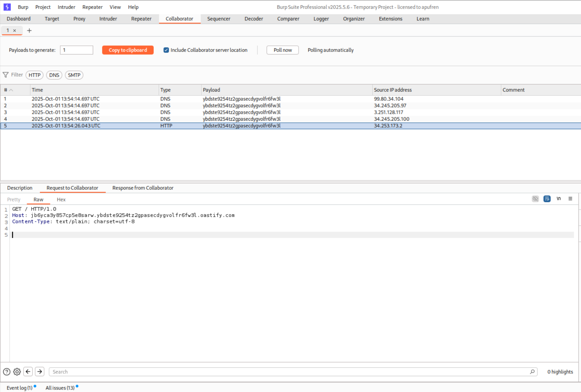Enable Include Collaborator server location
This screenshot has width=581, height=392.
166,50
